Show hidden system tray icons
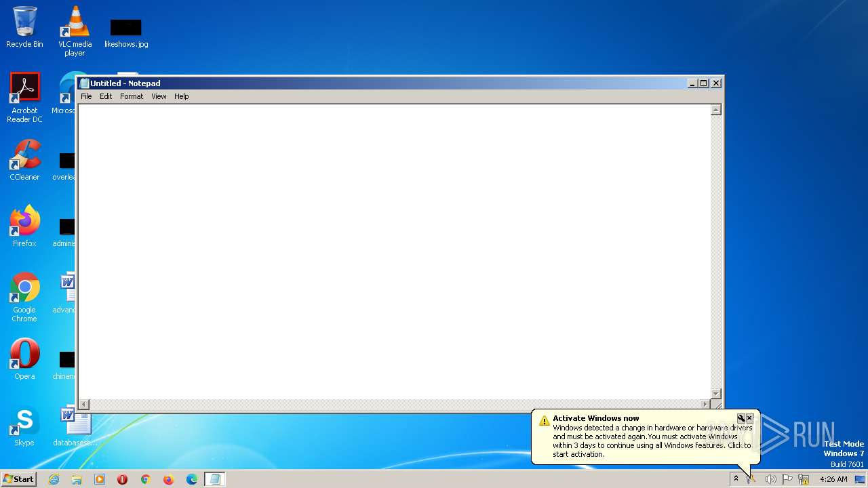 pyautogui.click(x=736, y=479)
